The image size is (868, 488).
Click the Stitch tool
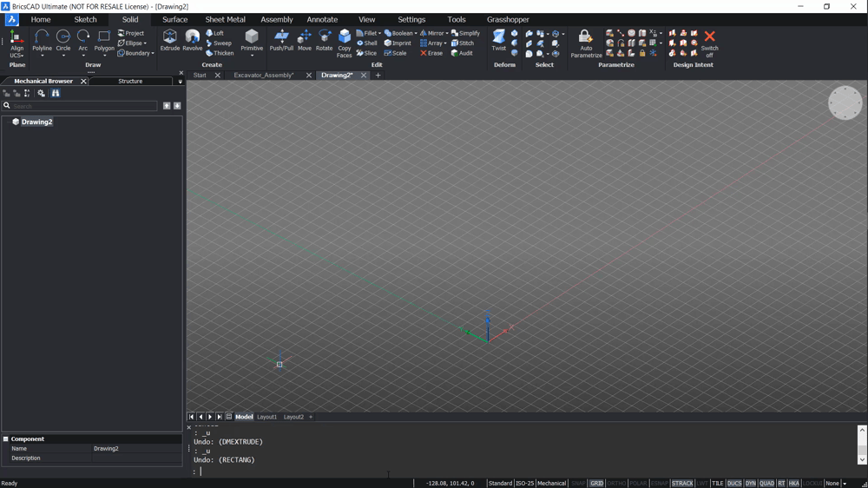(x=463, y=43)
